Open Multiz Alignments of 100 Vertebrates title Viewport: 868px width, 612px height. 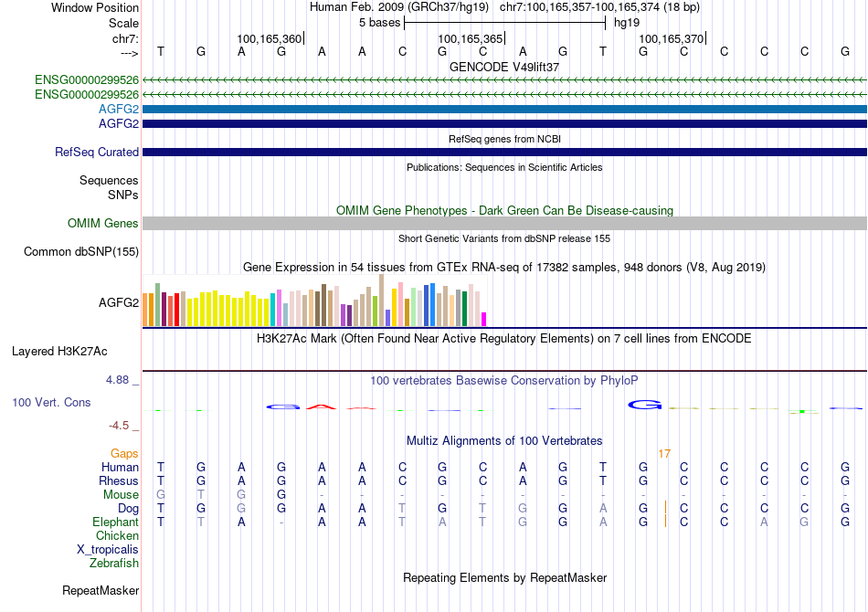click(x=504, y=441)
